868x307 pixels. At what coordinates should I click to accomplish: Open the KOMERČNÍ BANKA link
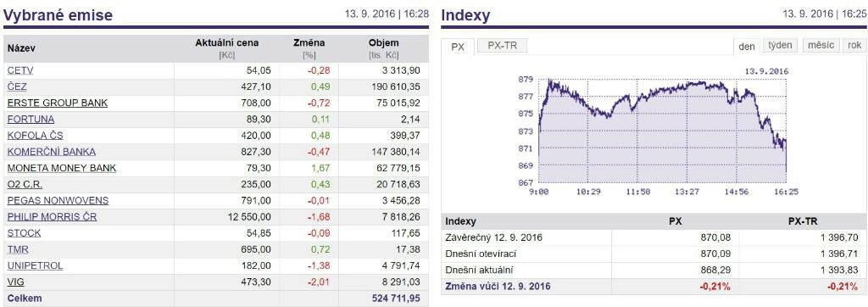coord(52,151)
